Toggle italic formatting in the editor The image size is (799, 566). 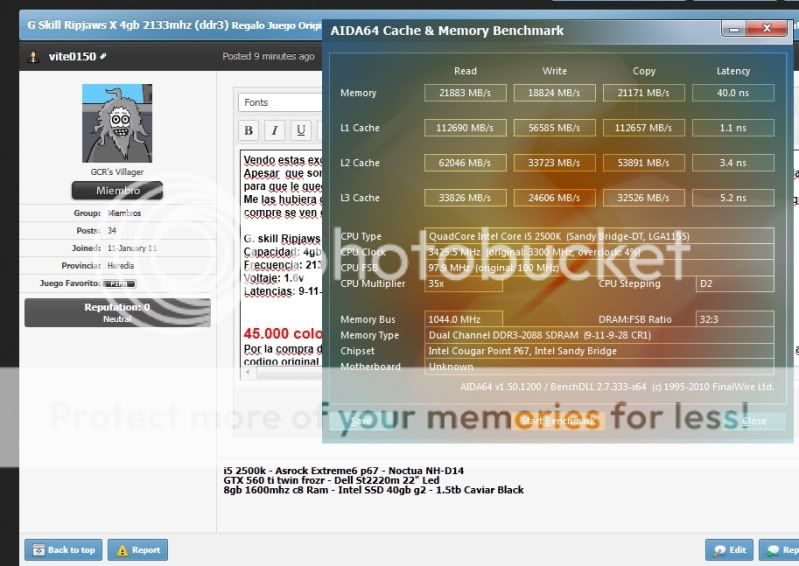coord(275,130)
